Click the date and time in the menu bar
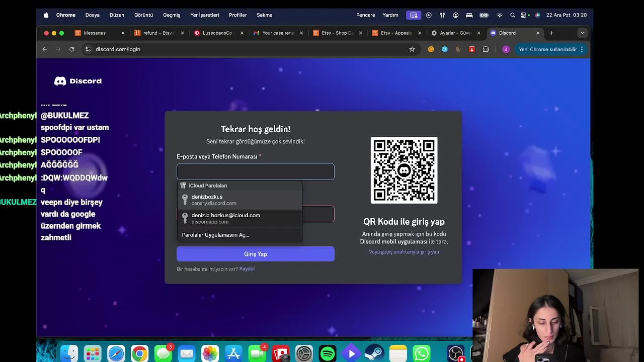This screenshot has width=644, height=362. [x=567, y=15]
